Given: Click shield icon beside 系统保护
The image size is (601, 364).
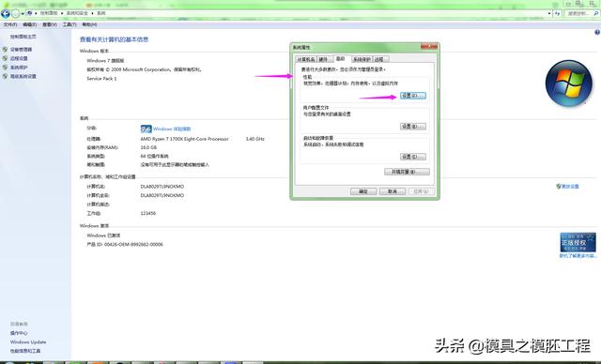Looking at the screenshot, I should [5, 68].
